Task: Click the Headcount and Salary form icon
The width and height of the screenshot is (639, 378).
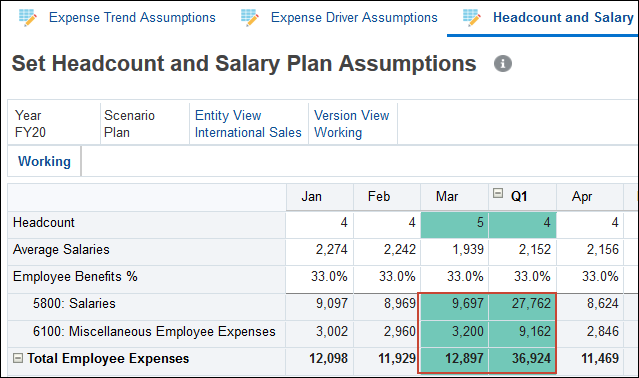Action: tap(472, 18)
